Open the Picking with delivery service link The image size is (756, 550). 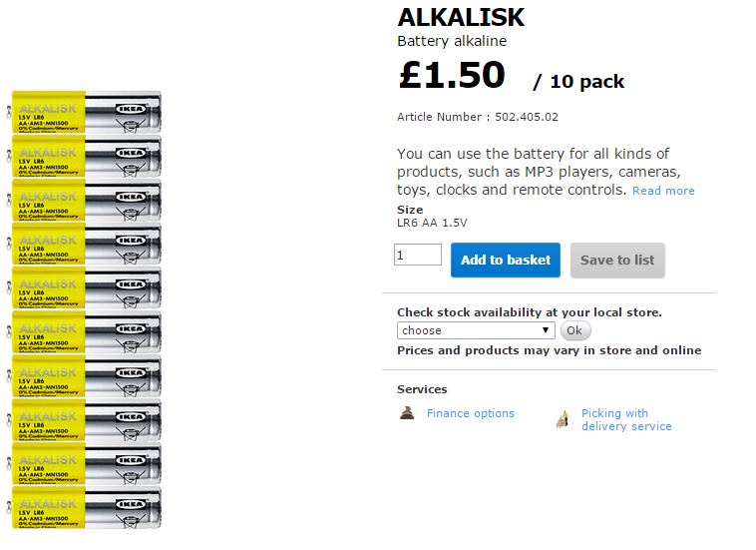pos(626,419)
